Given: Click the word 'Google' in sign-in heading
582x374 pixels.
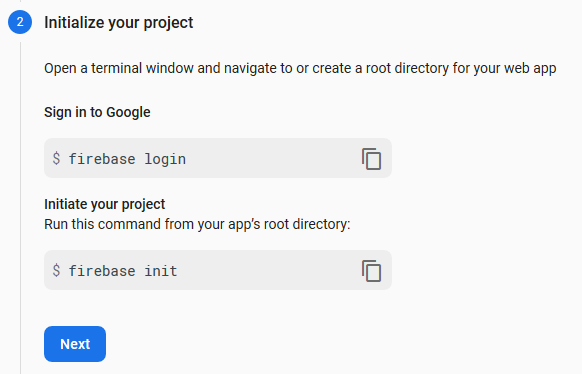Looking at the screenshot, I should 128,112.
